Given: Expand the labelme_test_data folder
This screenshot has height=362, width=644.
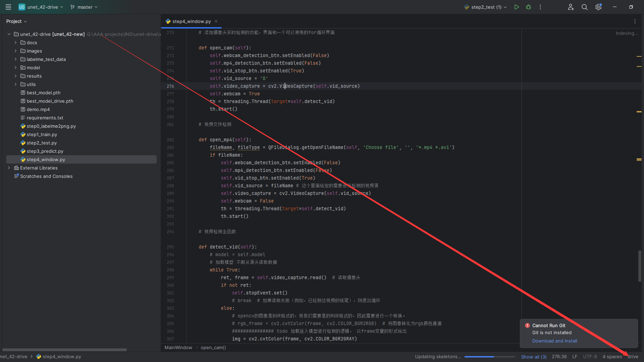Looking at the screenshot, I should 15,59.
